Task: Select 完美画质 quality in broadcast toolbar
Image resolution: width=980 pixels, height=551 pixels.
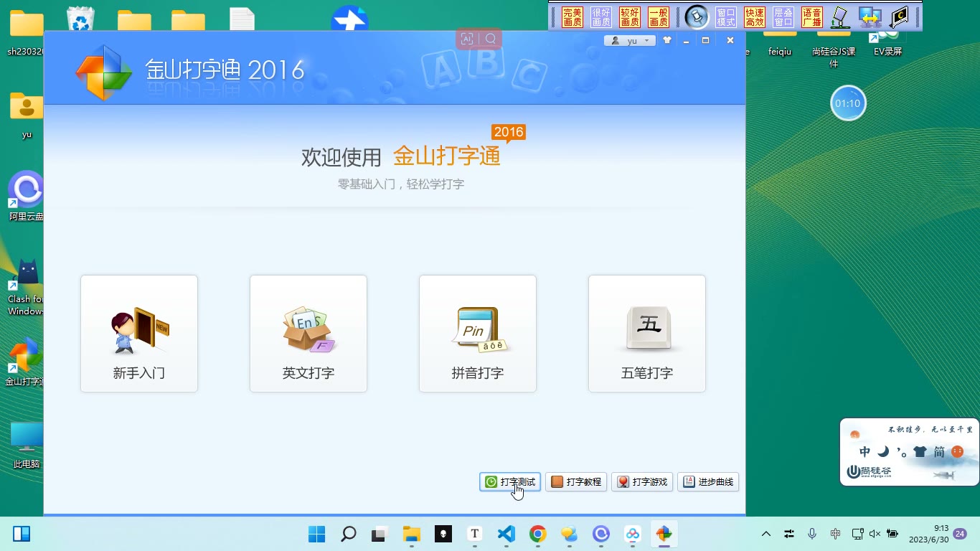Action: (573, 17)
